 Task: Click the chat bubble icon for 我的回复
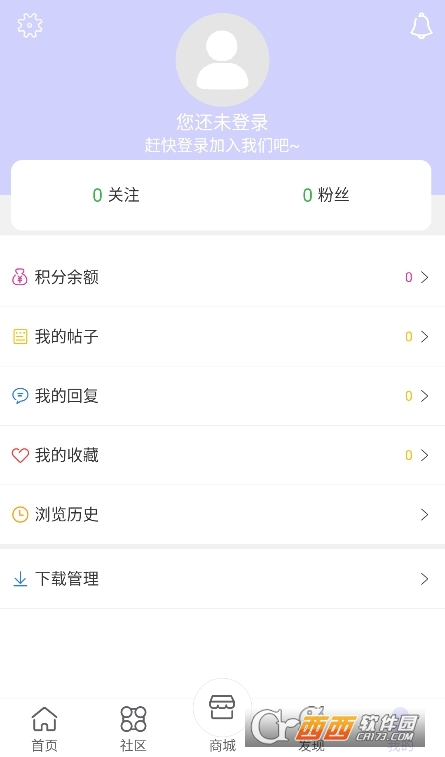click(20, 396)
